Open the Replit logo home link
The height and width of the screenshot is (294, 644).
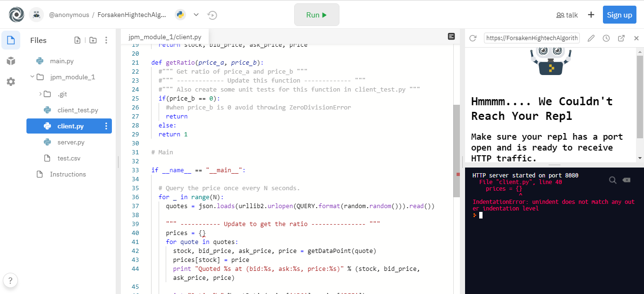[17, 15]
